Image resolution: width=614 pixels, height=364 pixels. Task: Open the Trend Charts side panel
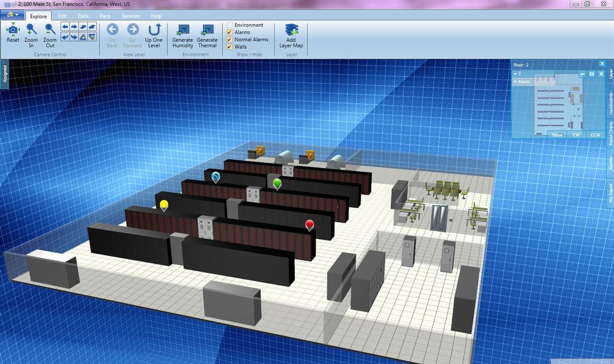point(610,133)
